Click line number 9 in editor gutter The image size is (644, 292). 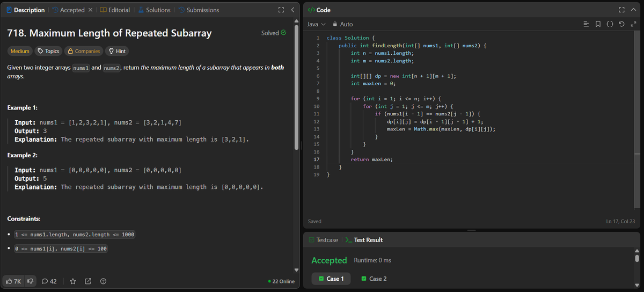point(318,99)
